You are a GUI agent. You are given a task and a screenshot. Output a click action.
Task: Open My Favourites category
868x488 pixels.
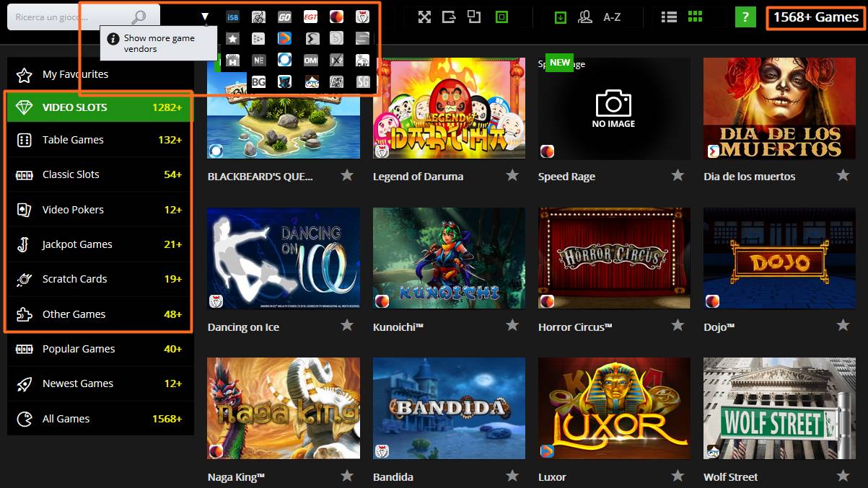coord(100,74)
